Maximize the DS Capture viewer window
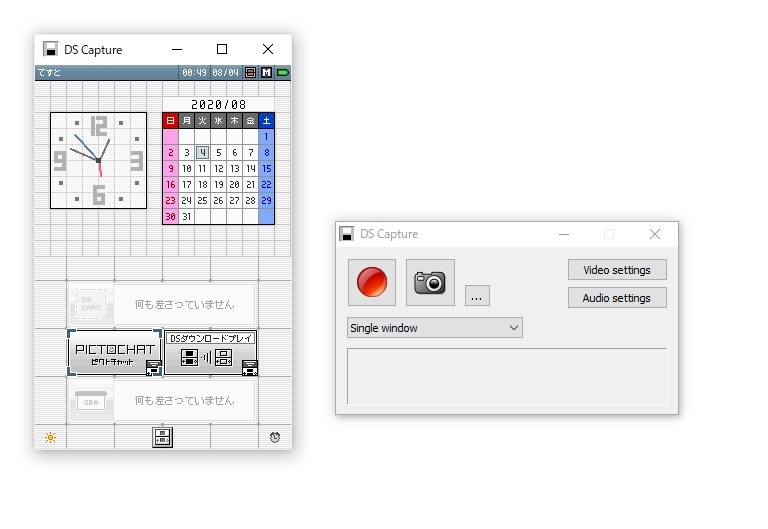The height and width of the screenshot is (529, 768). [222, 49]
